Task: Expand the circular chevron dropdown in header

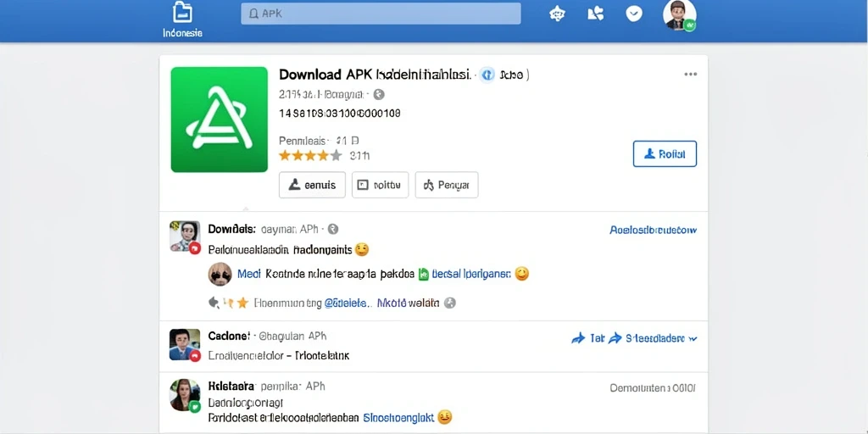Action: (x=634, y=14)
